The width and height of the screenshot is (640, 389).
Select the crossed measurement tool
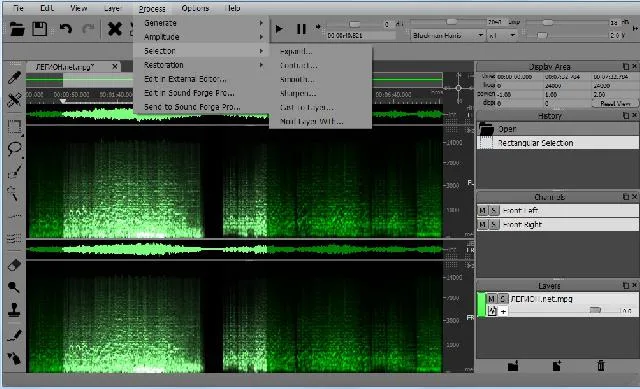pyautogui.click(x=14, y=100)
